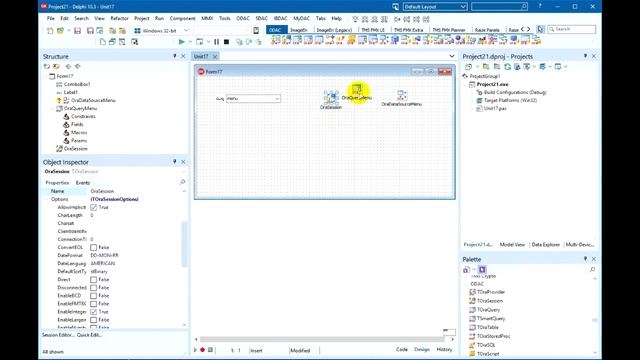Viewport: 640px width, 360px height.
Task: Switch to the Code view tab
Action: pyautogui.click(x=402, y=349)
